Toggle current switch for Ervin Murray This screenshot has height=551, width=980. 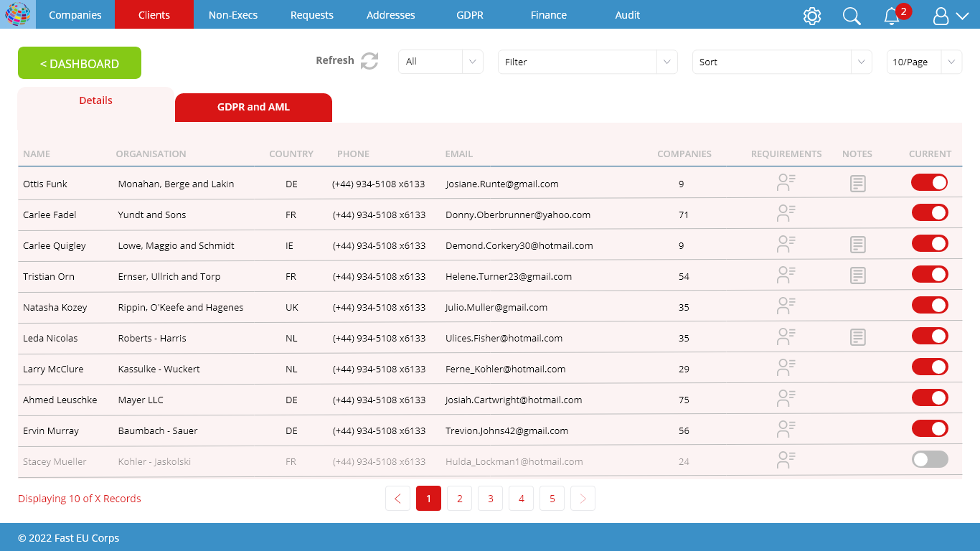(x=930, y=429)
